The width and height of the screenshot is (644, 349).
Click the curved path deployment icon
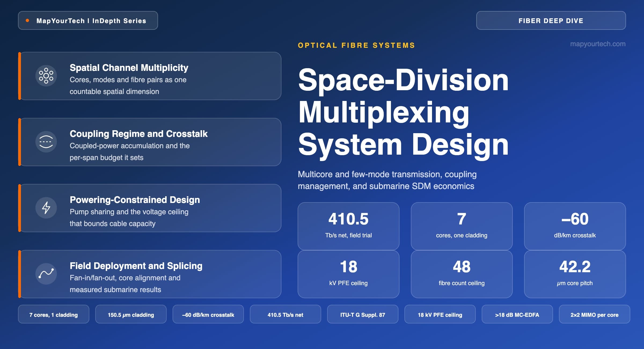tap(46, 274)
